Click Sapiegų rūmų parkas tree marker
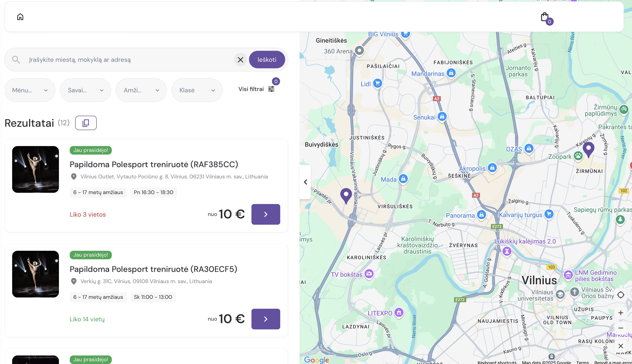The height and width of the screenshot is (364, 632). pyautogui.click(x=620, y=220)
